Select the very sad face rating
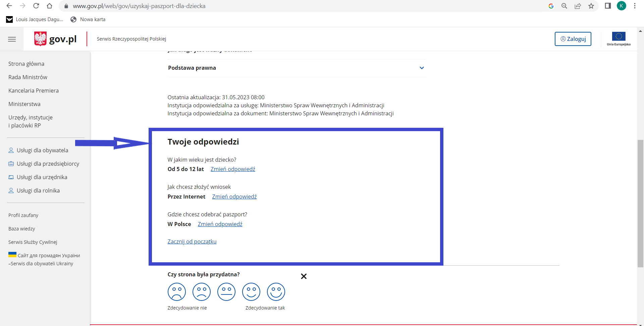Viewport: 644px width, 326px height. tap(176, 292)
